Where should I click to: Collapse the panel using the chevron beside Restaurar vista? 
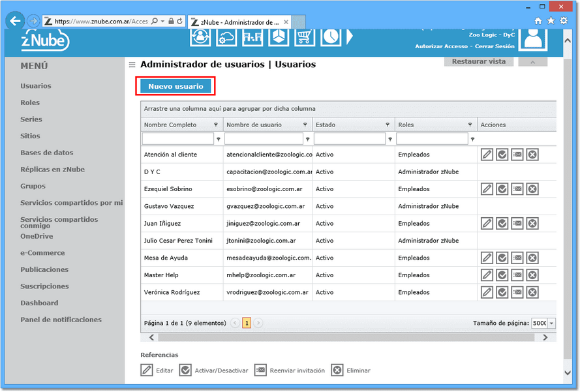click(x=532, y=62)
